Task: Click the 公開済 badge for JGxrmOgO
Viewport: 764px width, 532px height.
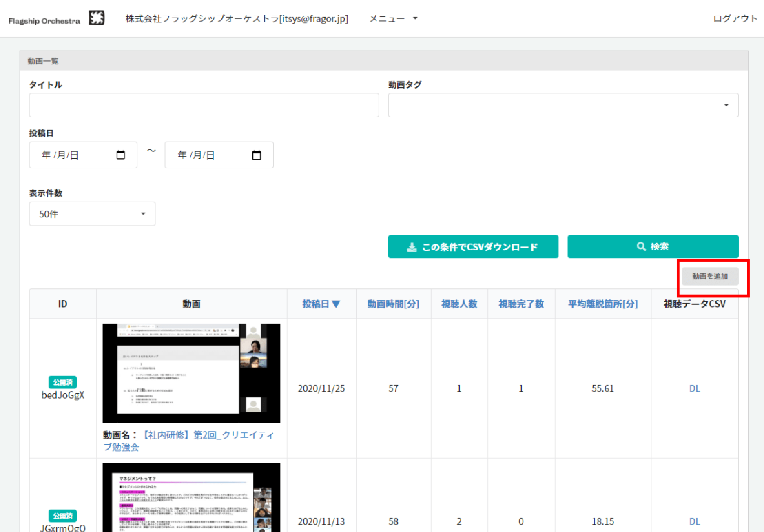Action: [x=62, y=516]
